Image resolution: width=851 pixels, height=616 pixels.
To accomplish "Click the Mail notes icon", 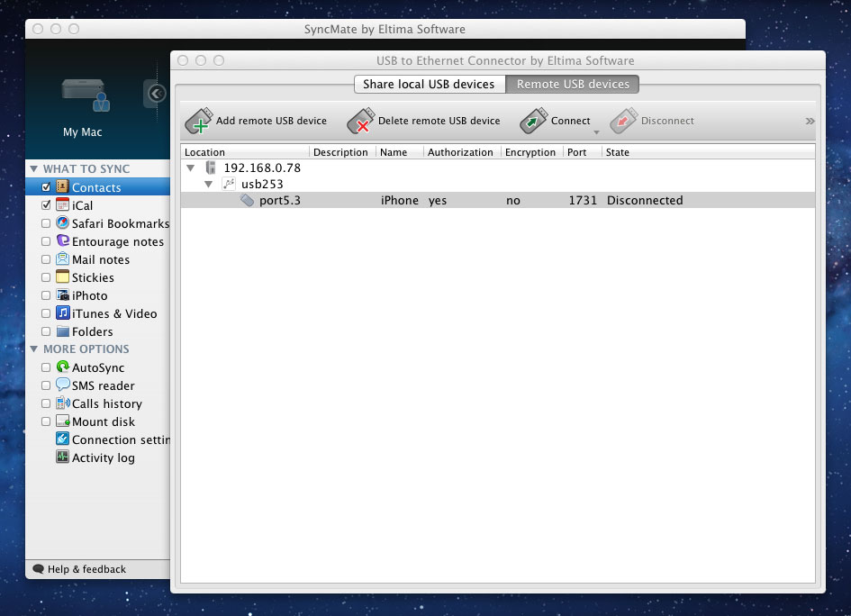I will click(x=62, y=258).
